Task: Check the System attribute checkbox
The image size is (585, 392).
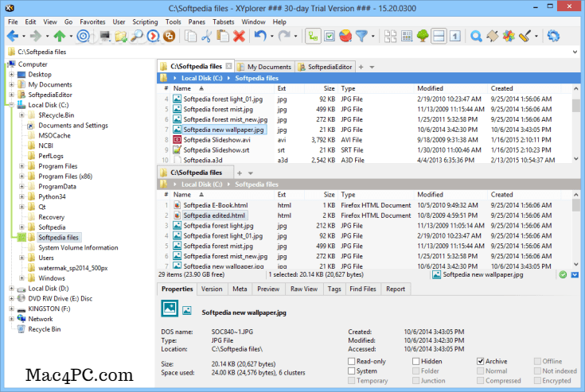Action: (x=351, y=371)
